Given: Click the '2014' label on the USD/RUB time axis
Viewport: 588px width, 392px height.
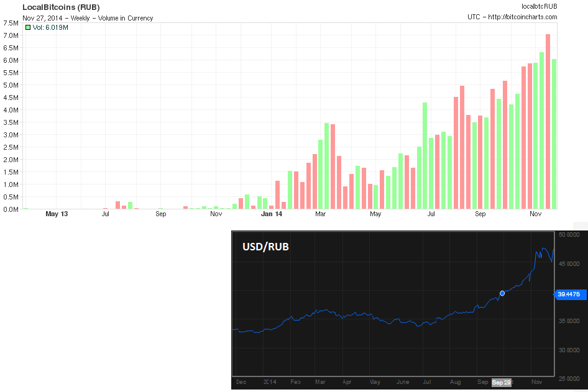Looking at the screenshot, I should click(x=269, y=382).
